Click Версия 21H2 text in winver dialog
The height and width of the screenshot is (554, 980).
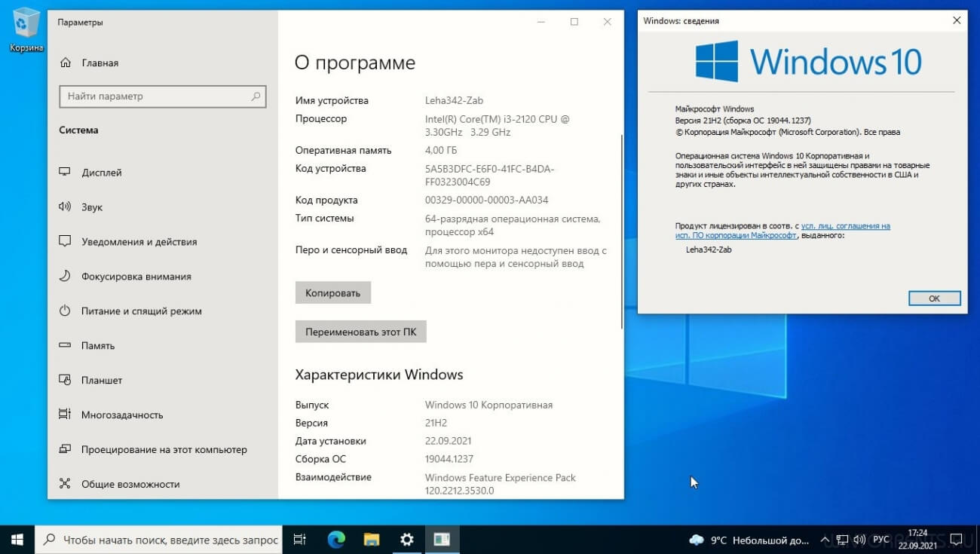(743, 120)
